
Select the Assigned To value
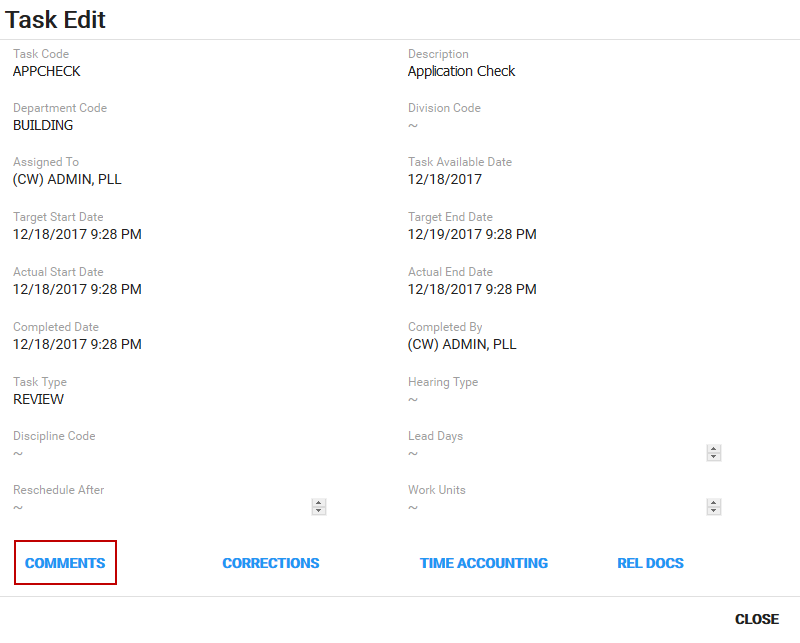[x=67, y=180]
